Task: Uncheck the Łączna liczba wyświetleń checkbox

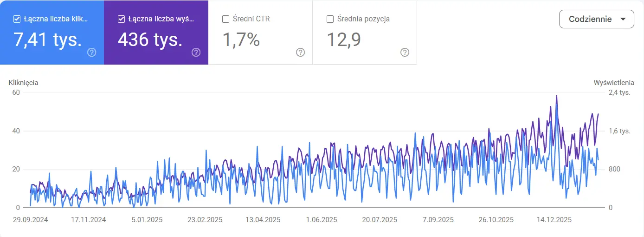Action: tap(122, 19)
